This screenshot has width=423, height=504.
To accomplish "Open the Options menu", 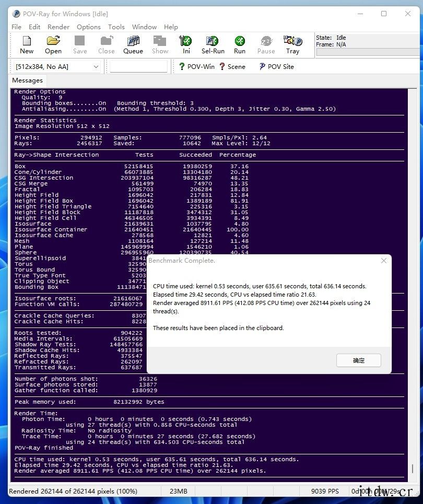I will (89, 27).
